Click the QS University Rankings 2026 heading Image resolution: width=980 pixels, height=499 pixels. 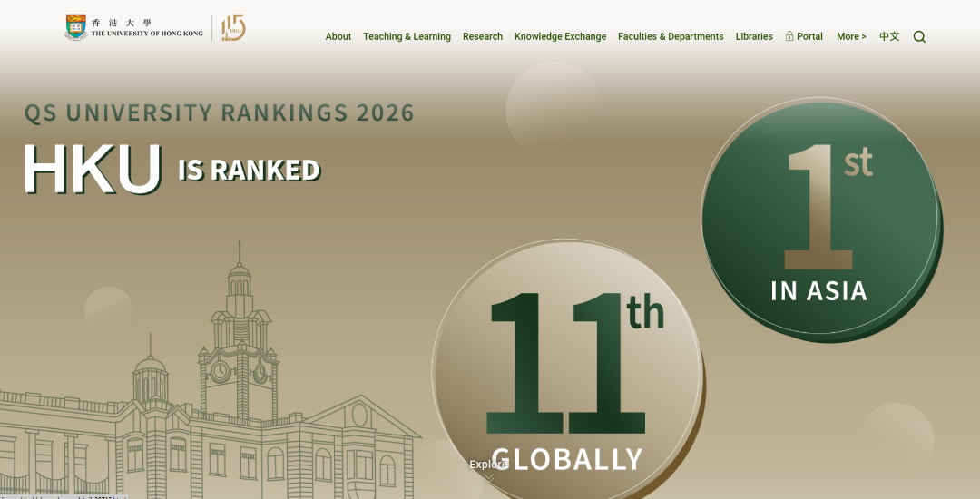coord(219,113)
